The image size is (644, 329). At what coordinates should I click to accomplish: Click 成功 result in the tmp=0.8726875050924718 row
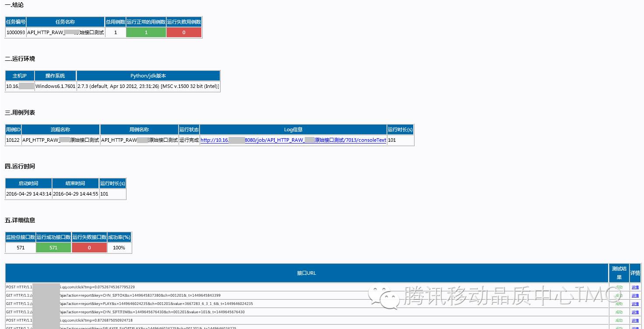tap(619, 321)
